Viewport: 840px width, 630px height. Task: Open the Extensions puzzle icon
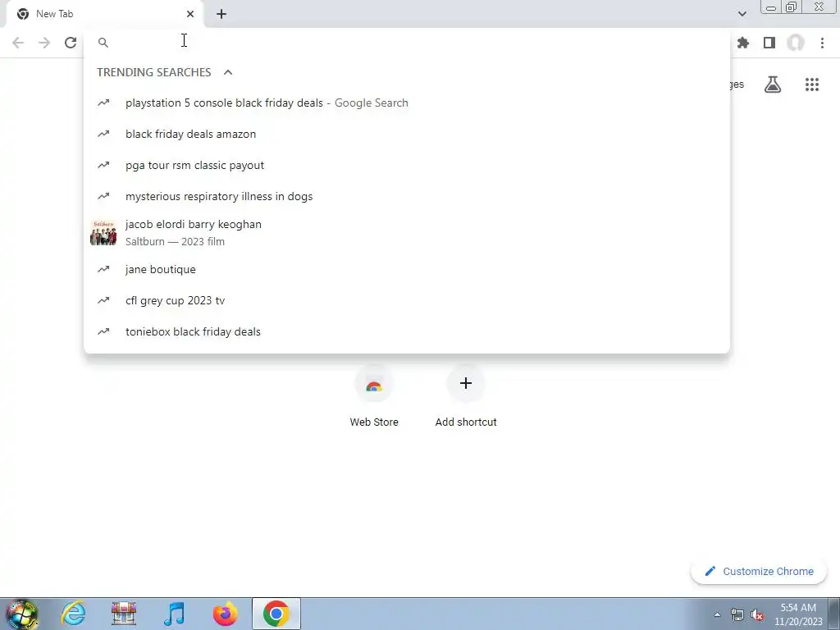(743, 43)
